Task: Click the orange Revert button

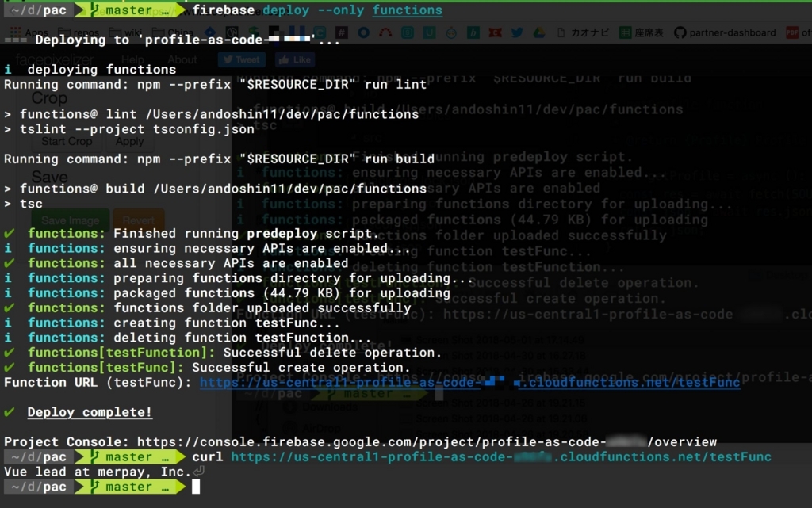Action: (138, 220)
